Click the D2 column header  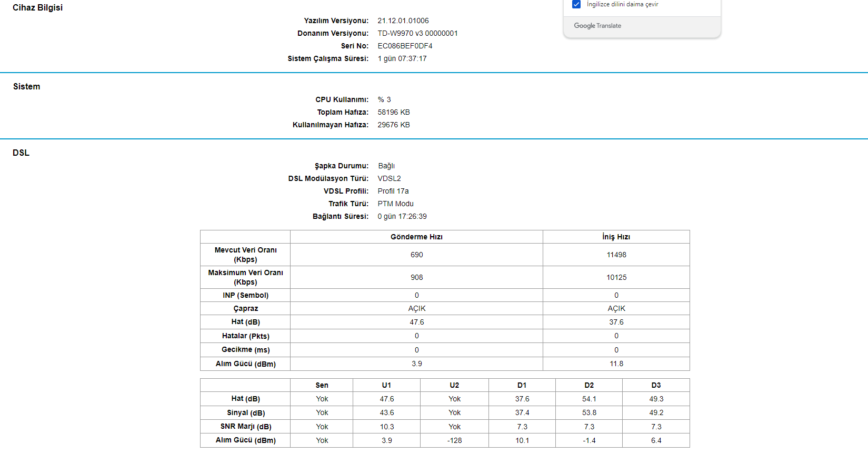589,385
